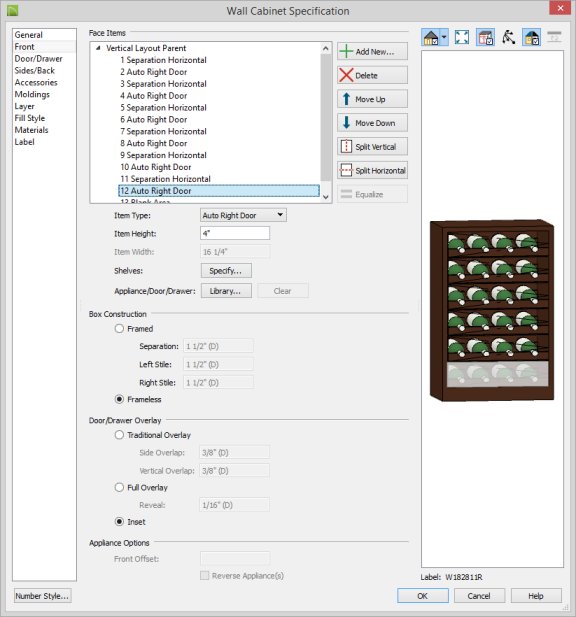Click the Move Down arrow icon
This screenshot has height=617, width=576.
click(x=346, y=122)
